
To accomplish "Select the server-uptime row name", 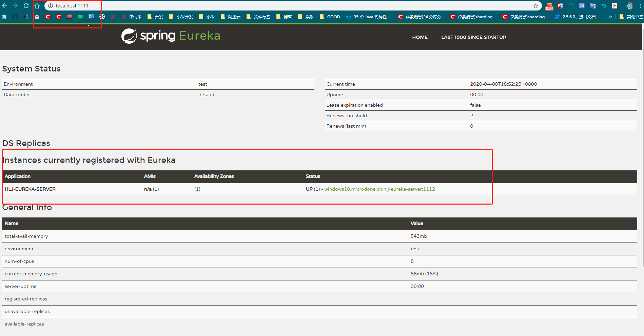I will click(x=21, y=286).
